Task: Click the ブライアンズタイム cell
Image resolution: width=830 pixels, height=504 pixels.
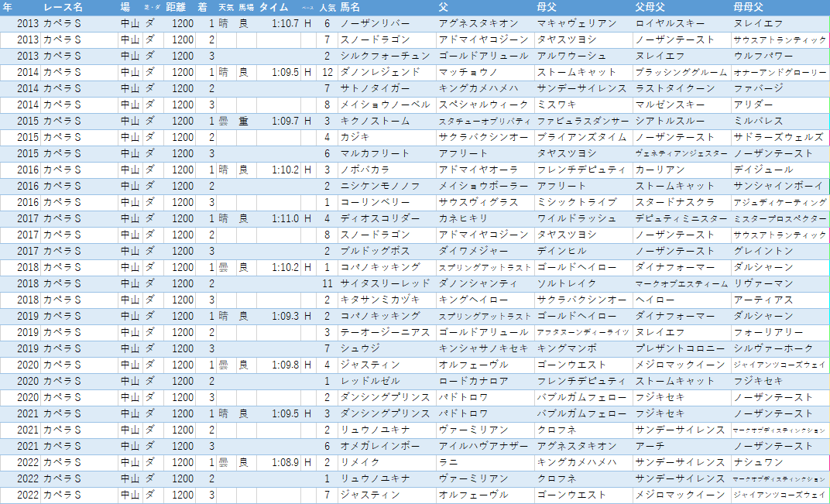Action: click(x=581, y=137)
